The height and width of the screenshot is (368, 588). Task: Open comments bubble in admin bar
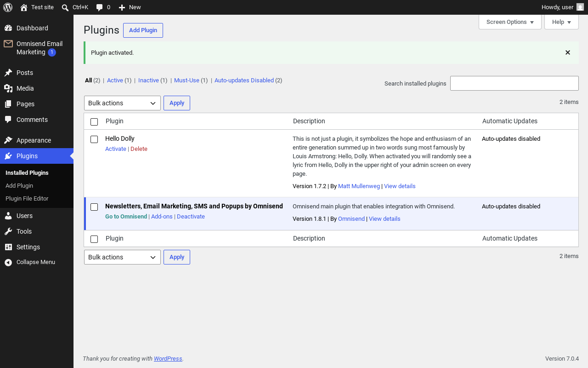(x=99, y=7)
